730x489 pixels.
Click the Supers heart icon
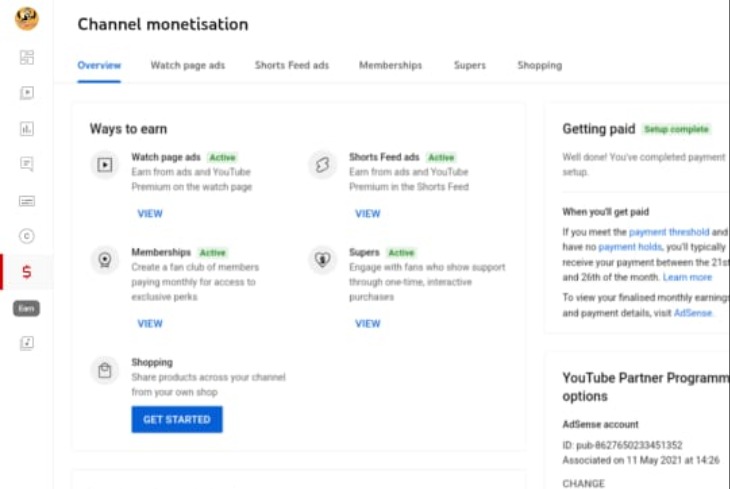[x=322, y=259]
